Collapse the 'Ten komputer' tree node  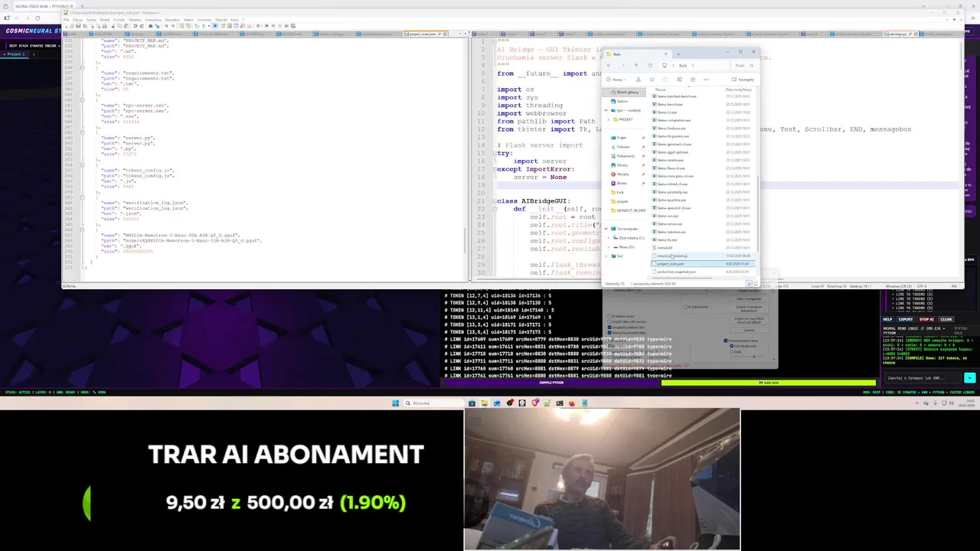606,229
